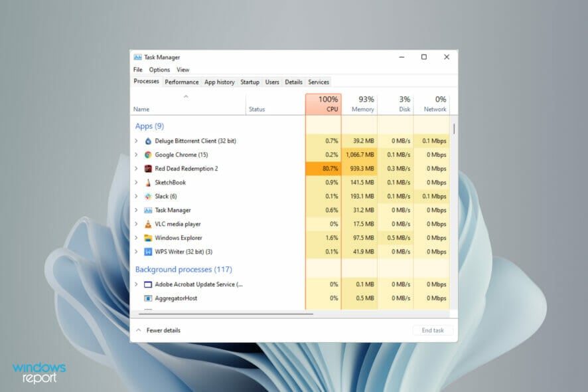
Task: Select the 39.2 MB memory cell
Action: [359, 141]
